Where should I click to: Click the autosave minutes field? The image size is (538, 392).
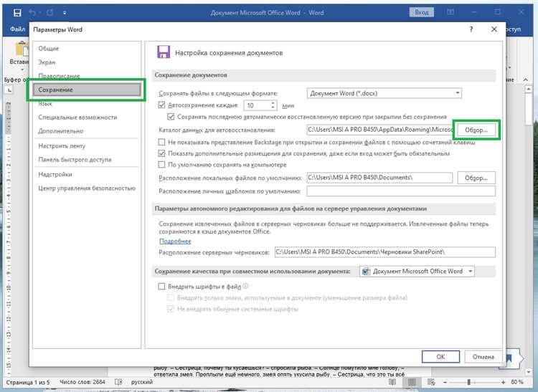pos(257,105)
